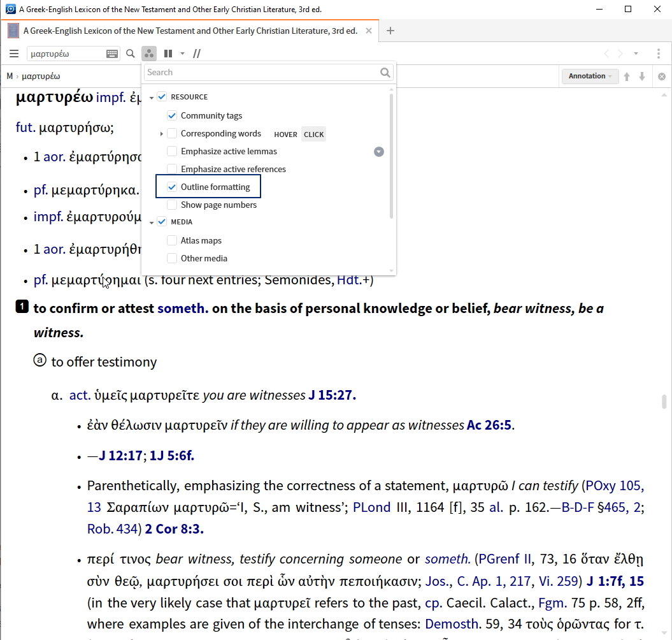
Task: Click the circled a subsense marker
Action: pyautogui.click(x=40, y=360)
